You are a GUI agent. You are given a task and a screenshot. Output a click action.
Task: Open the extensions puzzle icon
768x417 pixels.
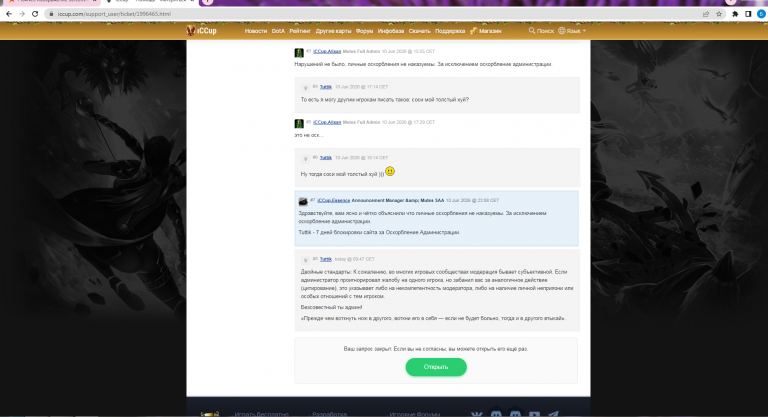tap(735, 14)
